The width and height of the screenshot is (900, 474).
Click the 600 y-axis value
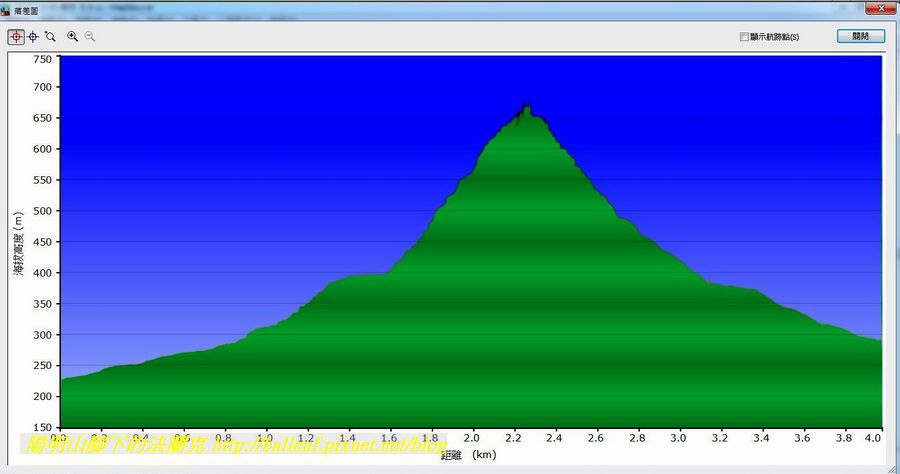pos(42,149)
